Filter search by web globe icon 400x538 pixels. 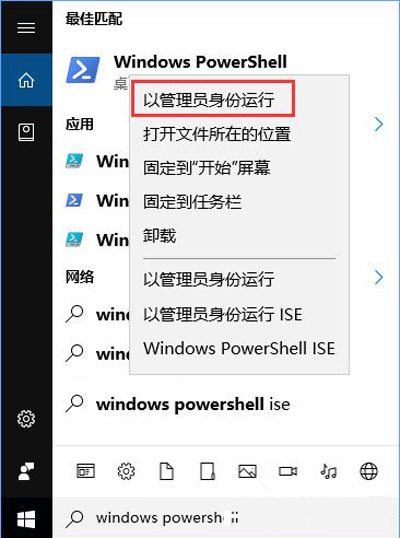coord(369,471)
